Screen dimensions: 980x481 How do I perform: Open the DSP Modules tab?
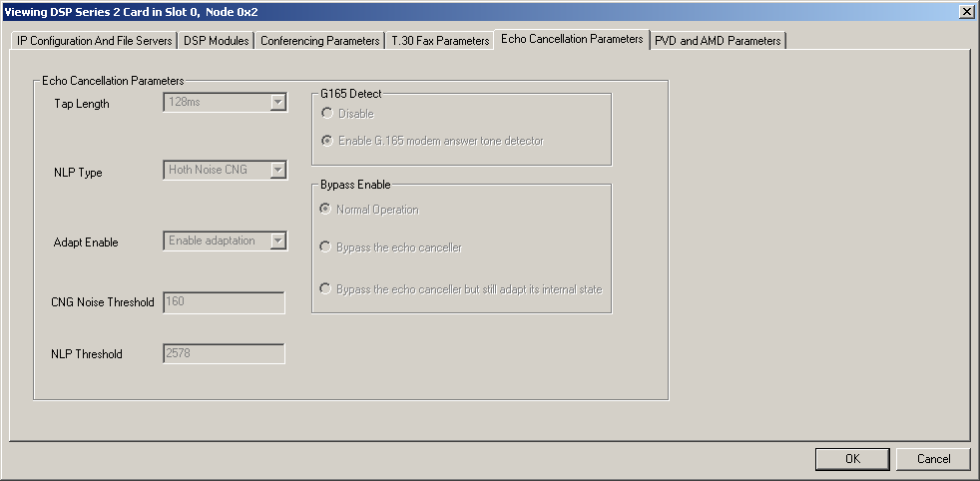(216, 41)
